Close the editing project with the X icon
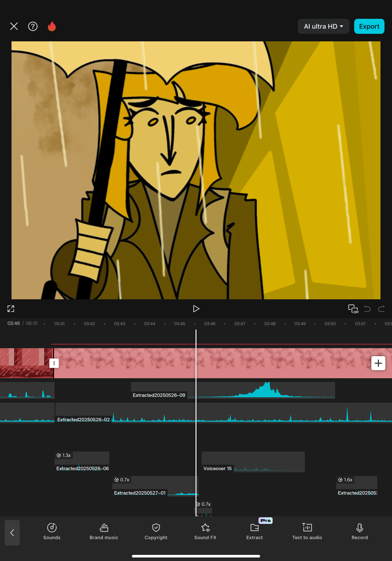Image resolution: width=392 pixels, height=561 pixels. [14, 26]
